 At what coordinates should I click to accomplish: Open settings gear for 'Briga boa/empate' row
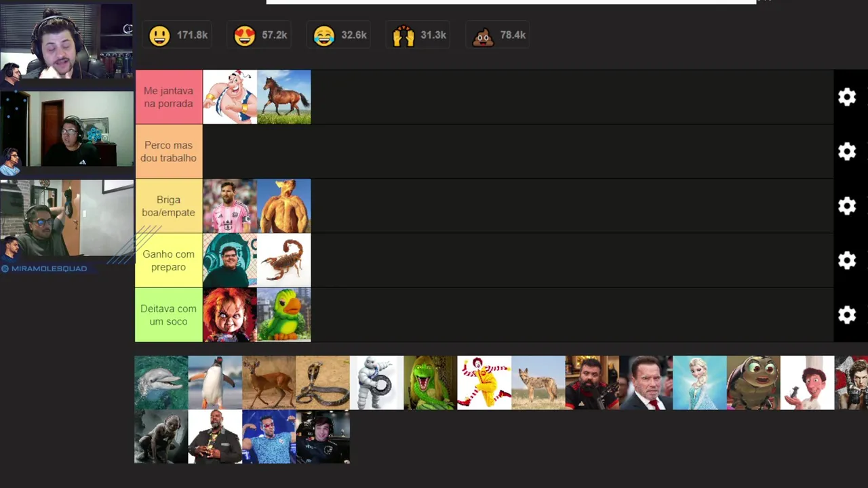[x=847, y=206]
